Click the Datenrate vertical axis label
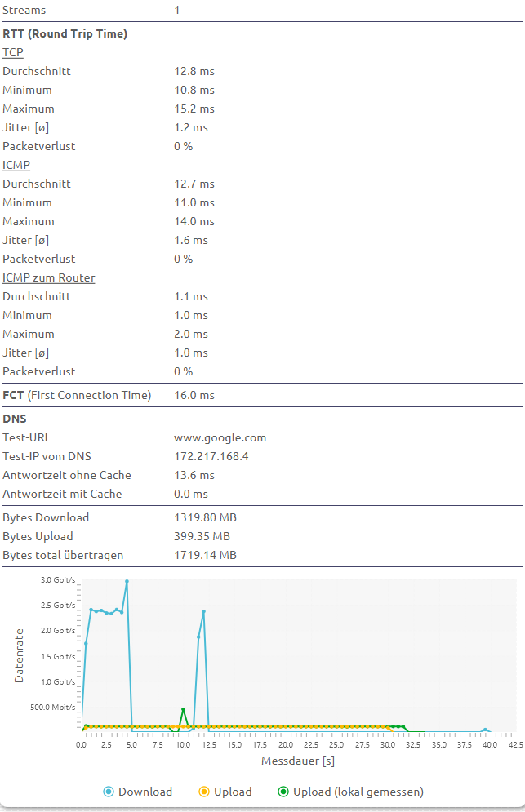The image size is (525, 812). pyautogui.click(x=20, y=655)
